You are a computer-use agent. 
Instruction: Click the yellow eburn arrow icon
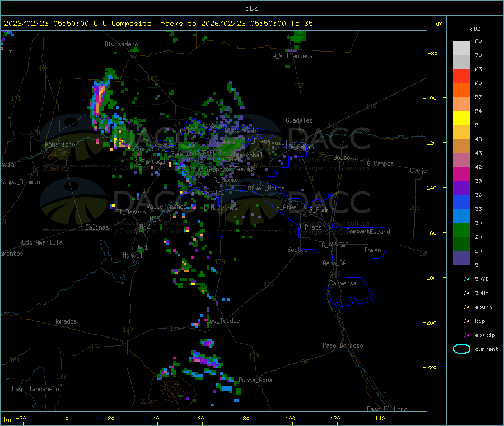tap(461, 307)
